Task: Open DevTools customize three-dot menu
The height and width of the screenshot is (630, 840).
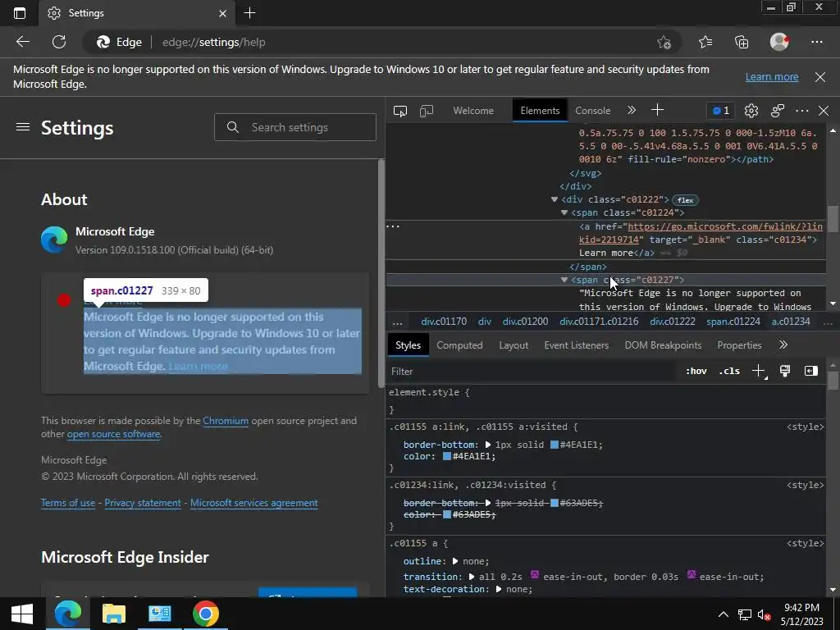Action: click(x=802, y=111)
